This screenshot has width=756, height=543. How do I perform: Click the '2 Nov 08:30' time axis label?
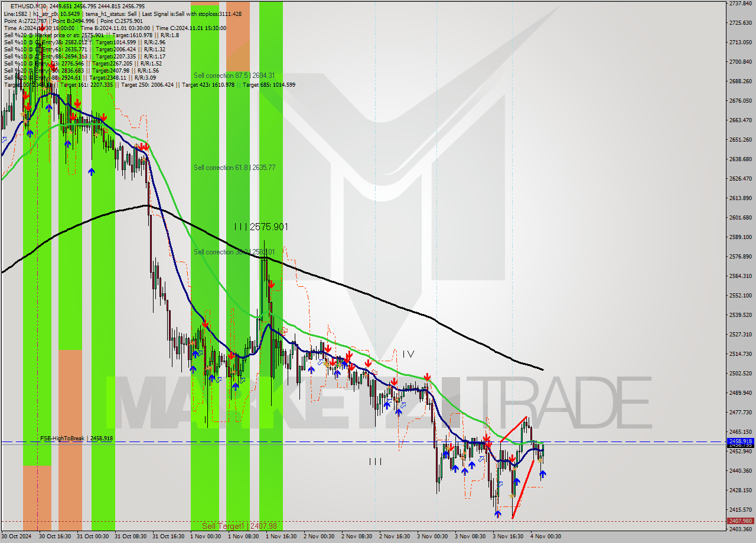[x=356, y=537]
